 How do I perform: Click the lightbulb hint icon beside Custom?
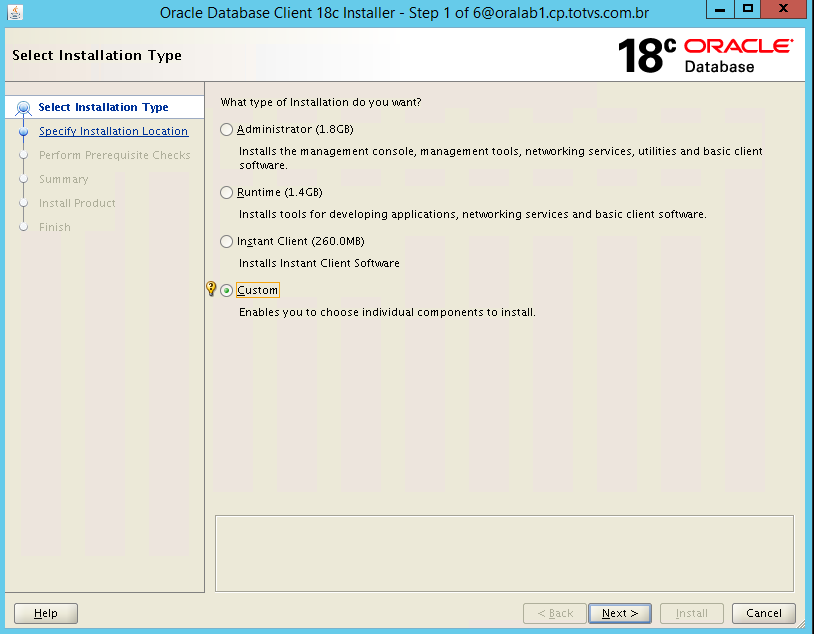(x=211, y=288)
